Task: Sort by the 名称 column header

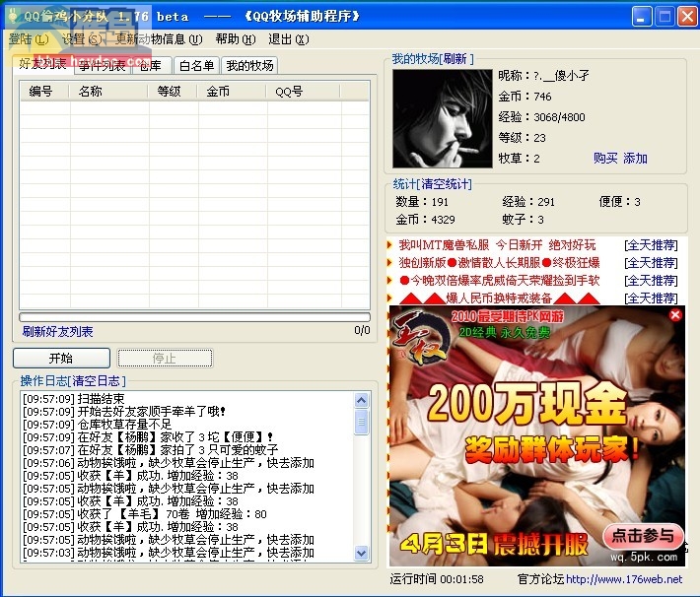Action: point(108,92)
